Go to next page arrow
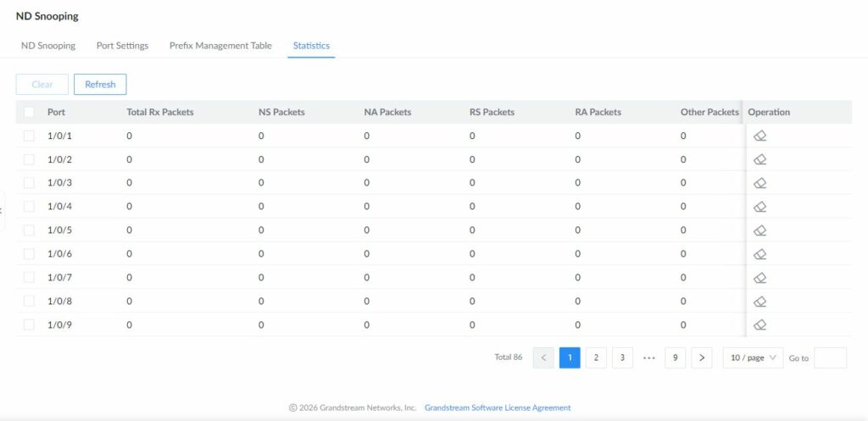Image resolution: width=868 pixels, height=421 pixels. click(702, 357)
